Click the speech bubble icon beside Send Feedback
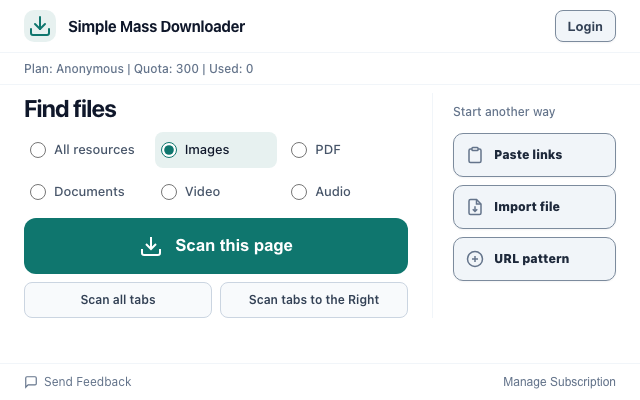The height and width of the screenshot is (400, 640). coord(31,382)
